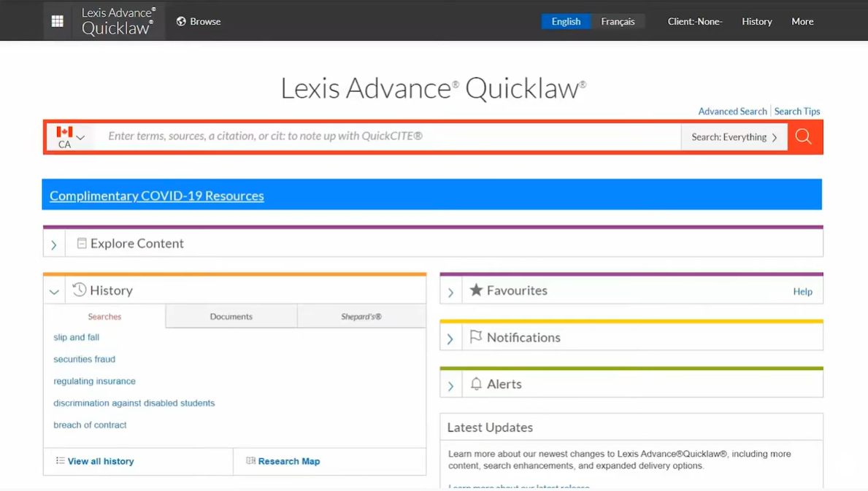Click the Research Map icon
Viewport: 868px width, 491px height.
(251, 460)
